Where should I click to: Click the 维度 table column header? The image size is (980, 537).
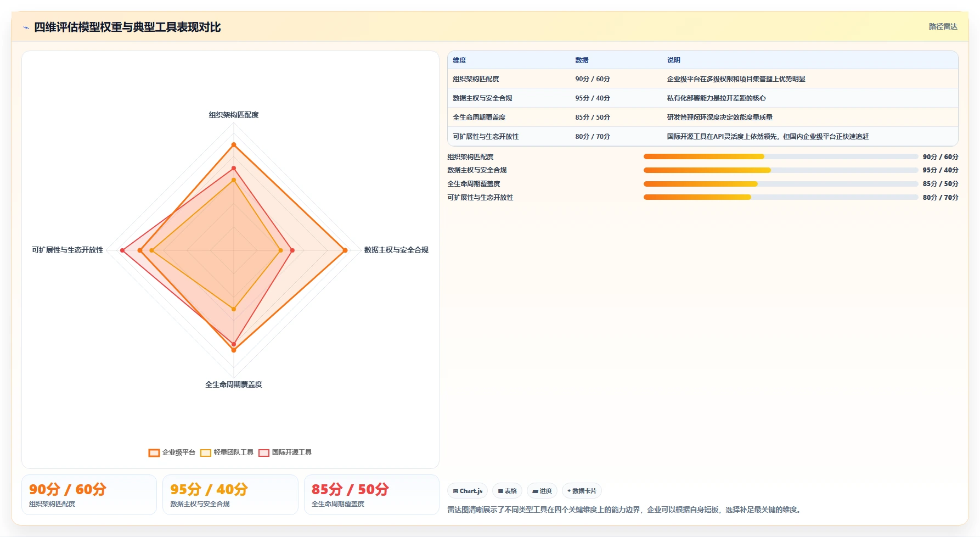460,60
